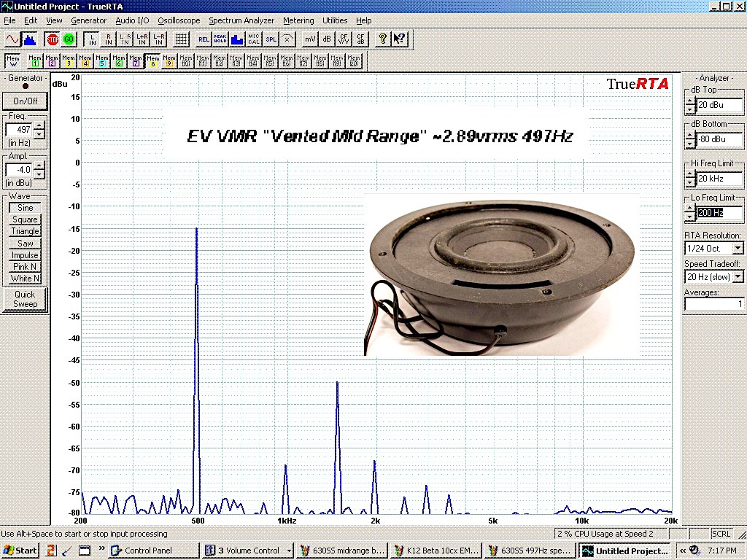Viewport: 747px width, 560px height.
Task: Toggle memory slot Mem 20
Action: click(354, 61)
